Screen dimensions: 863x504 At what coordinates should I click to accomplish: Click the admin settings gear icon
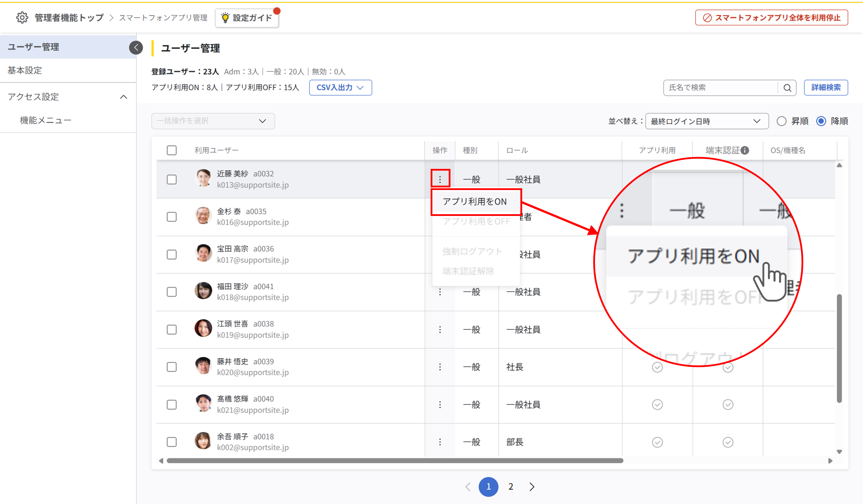pyautogui.click(x=22, y=17)
